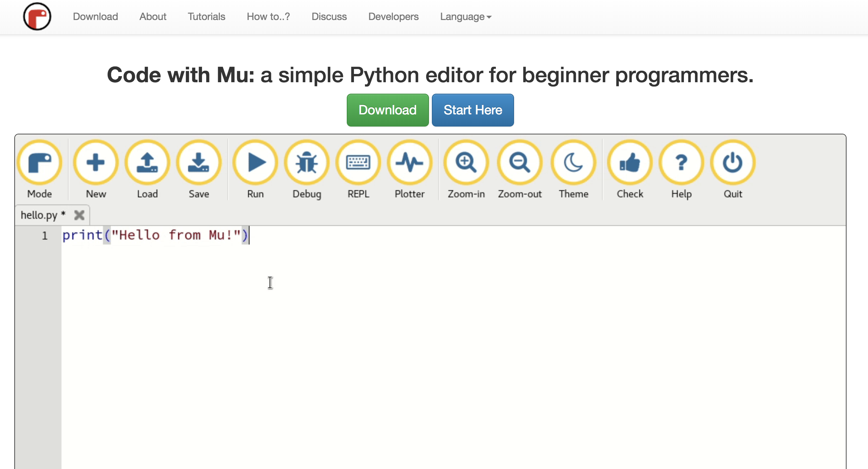Viewport: 868px width, 469px height.
Task: Run the script with Run icon
Action: click(255, 163)
